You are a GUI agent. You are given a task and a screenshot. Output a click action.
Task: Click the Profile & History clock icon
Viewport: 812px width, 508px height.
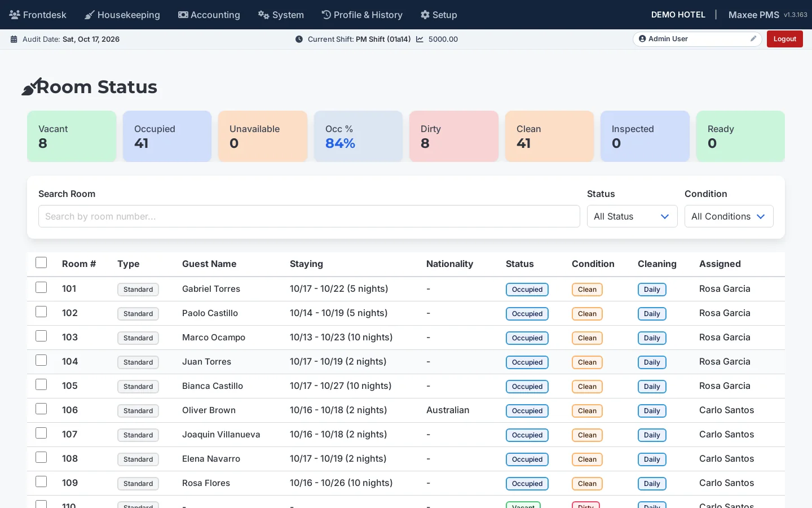click(x=326, y=15)
